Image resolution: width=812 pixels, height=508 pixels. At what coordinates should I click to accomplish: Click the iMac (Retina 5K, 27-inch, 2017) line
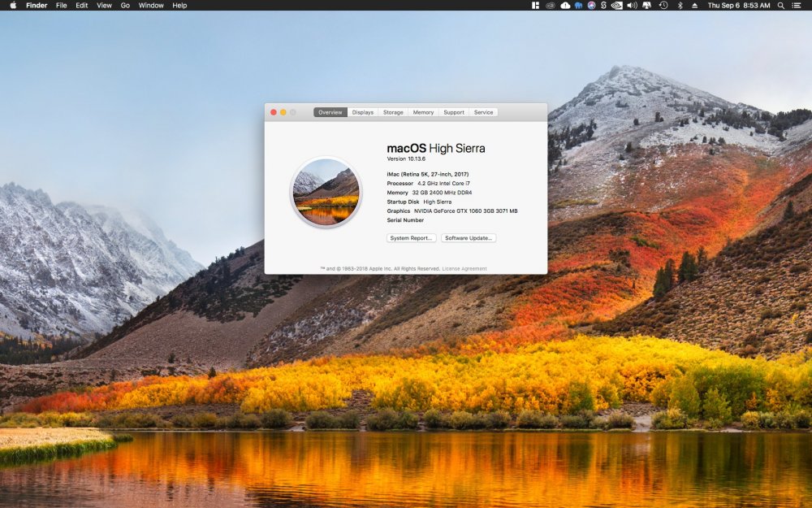(428, 174)
